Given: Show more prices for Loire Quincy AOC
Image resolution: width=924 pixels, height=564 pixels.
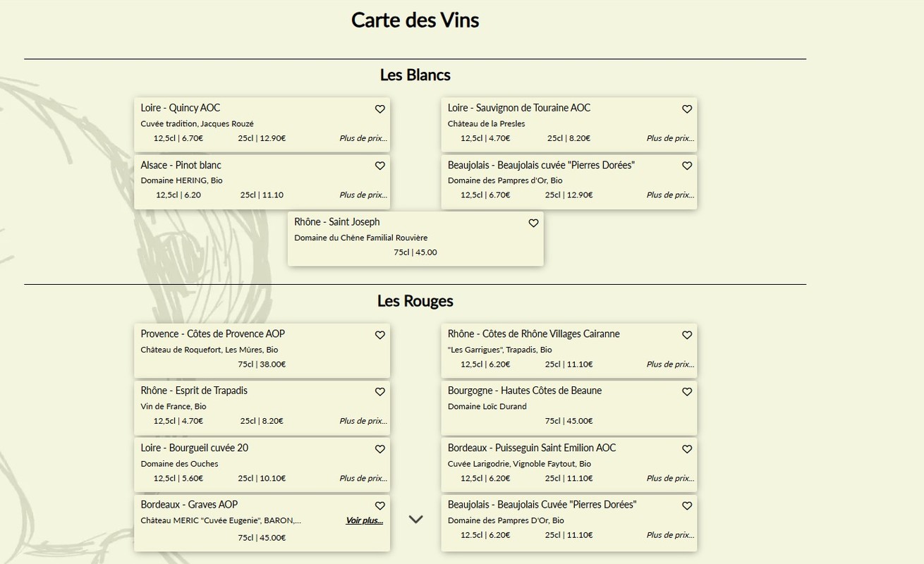Looking at the screenshot, I should [x=363, y=138].
